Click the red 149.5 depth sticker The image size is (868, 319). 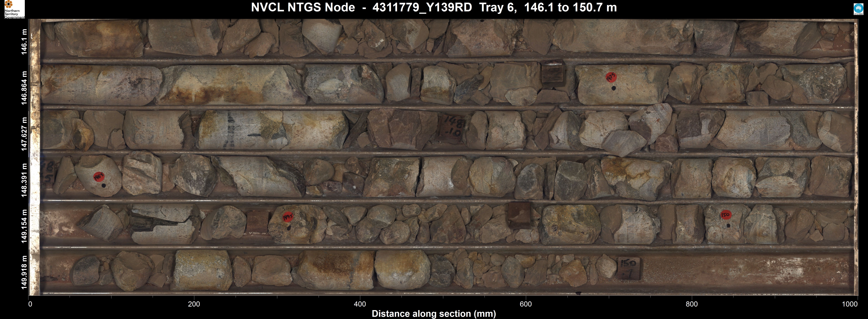pyautogui.click(x=288, y=217)
